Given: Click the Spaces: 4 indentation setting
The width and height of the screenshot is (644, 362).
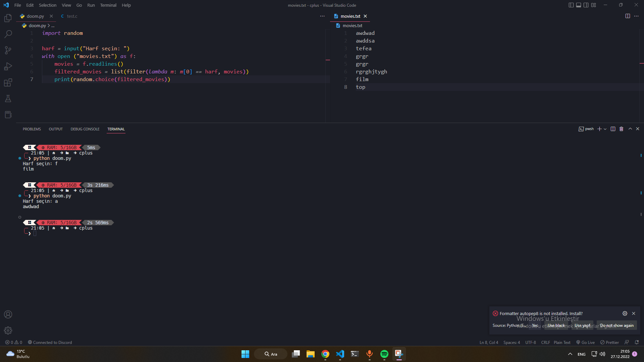Looking at the screenshot, I should [x=512, y=343].
